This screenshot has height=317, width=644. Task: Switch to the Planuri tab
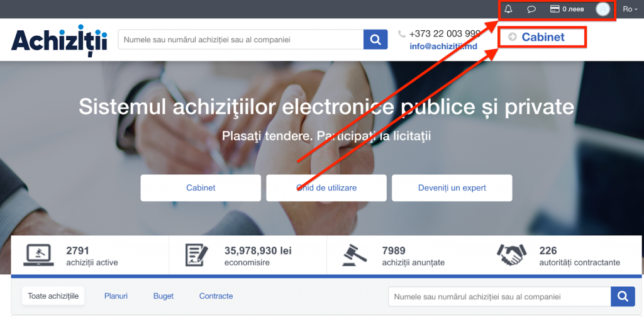[116, 296]
